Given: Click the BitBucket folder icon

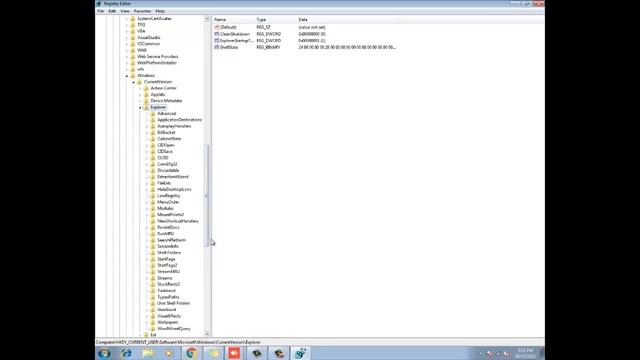Looking at the screenshot, I should tap(153, 133).
